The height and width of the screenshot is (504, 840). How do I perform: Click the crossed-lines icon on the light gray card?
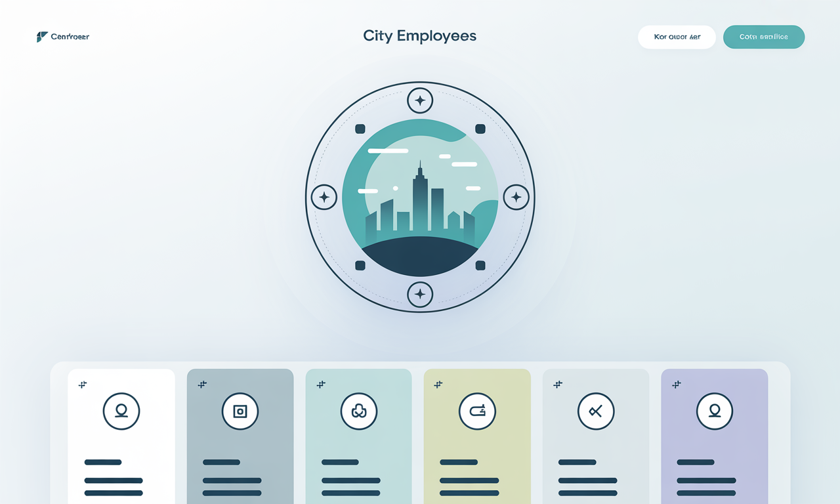[596, 411]
